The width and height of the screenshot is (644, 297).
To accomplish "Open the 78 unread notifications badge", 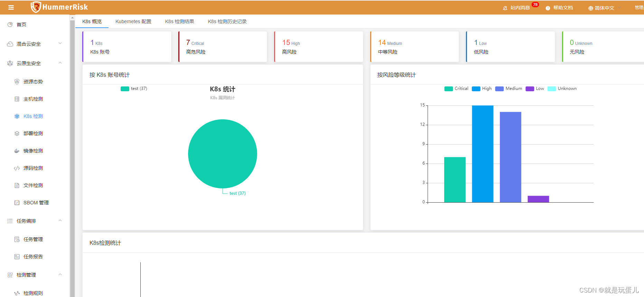I will point(535,4).
